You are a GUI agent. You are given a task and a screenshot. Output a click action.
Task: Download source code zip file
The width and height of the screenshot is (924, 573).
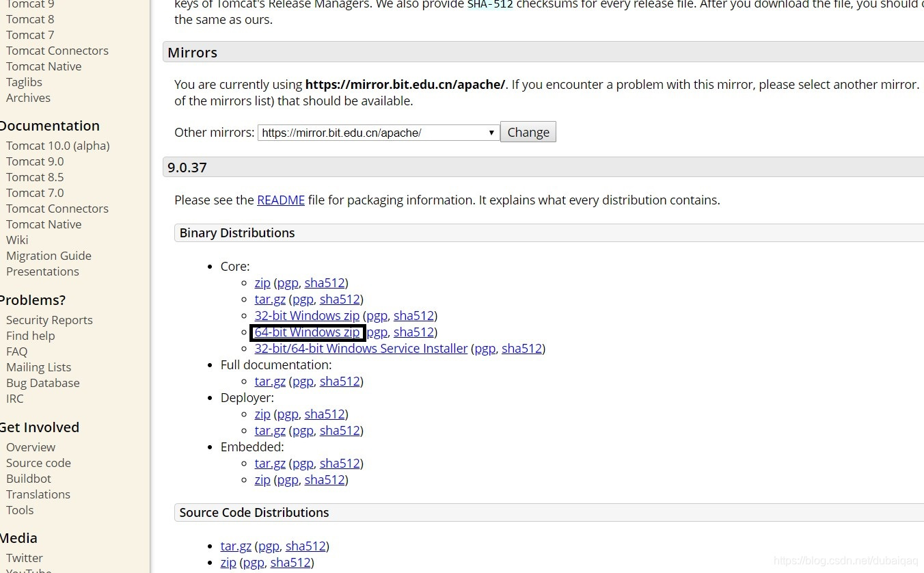(228, 563)
